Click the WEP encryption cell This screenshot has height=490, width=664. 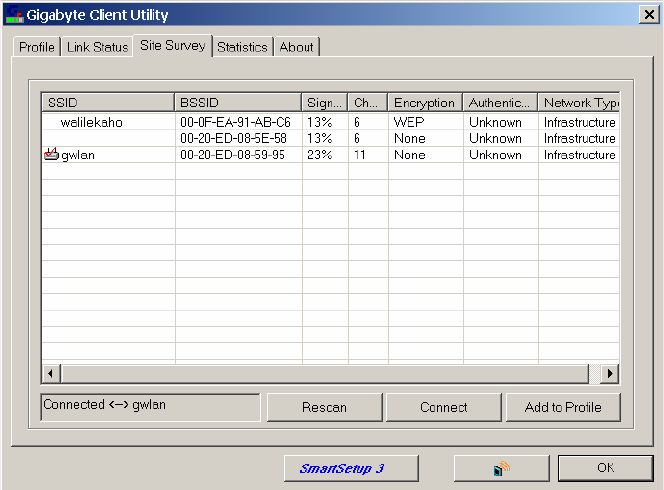click(409, 122)
